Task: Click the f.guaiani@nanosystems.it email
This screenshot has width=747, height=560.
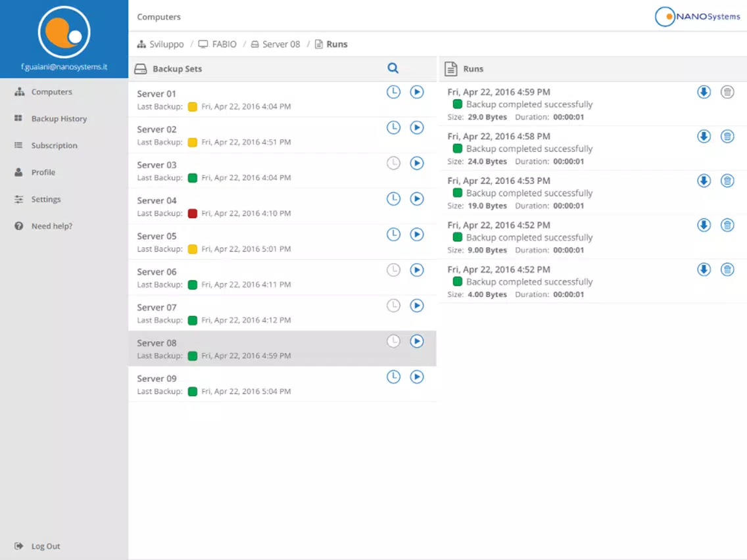Action: click(64, 67)
